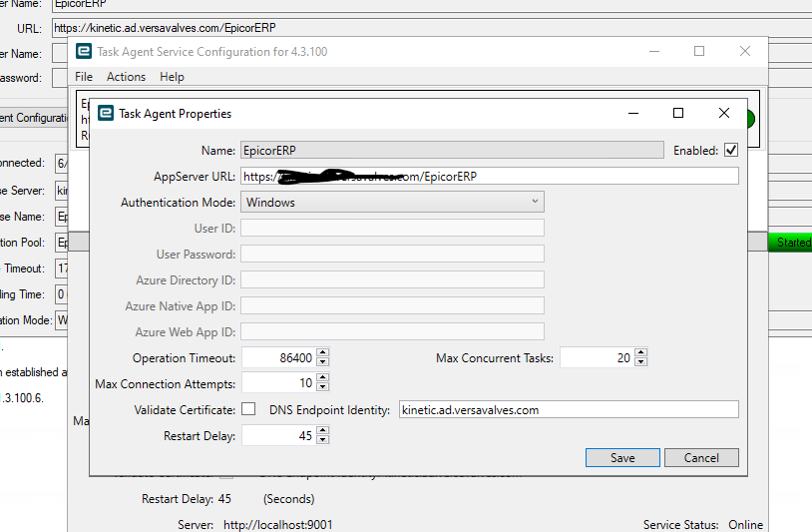Click the Max Concurrent Tasks value 20
Screen dimensions: 812x532
click(597, 357)
